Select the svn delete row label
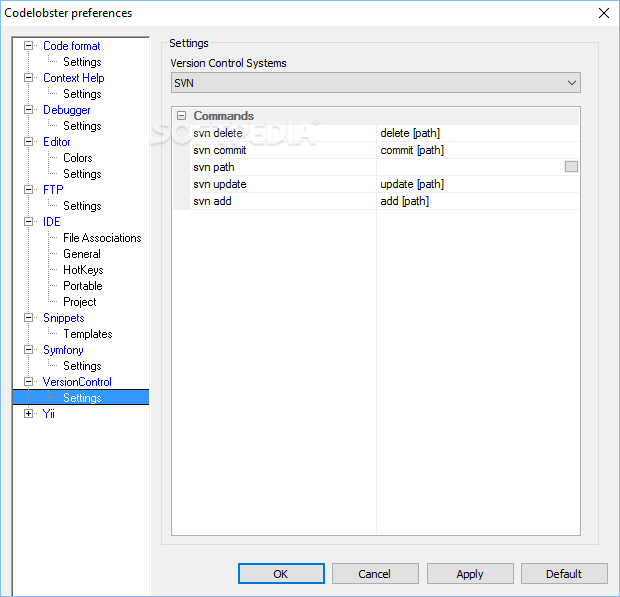Image resolution: width=620 pixels, height=597 pixels. 217,133
